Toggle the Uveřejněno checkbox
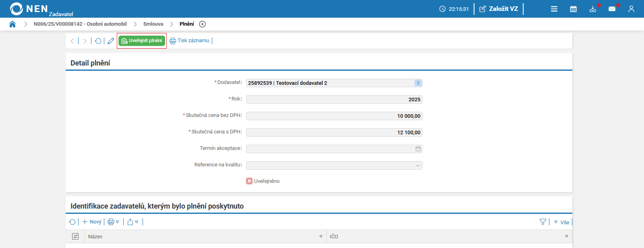Viewport: 644px width, 248px height. pyautogui.click(x=249, y=181)
